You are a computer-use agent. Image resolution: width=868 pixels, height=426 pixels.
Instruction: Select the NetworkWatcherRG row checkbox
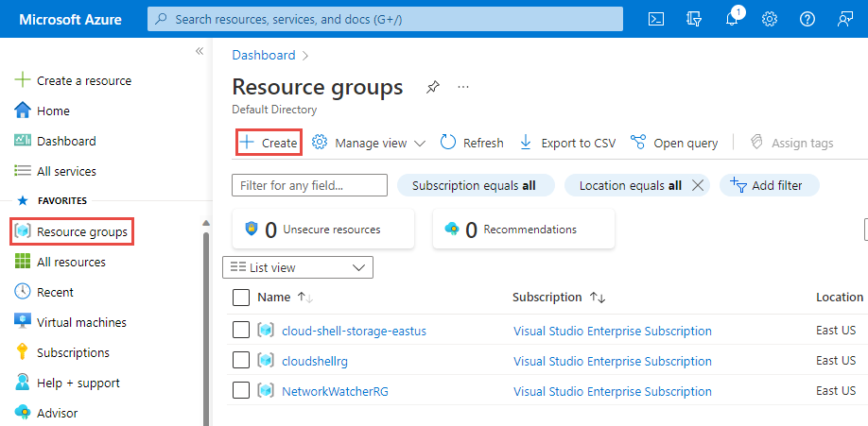241,391
